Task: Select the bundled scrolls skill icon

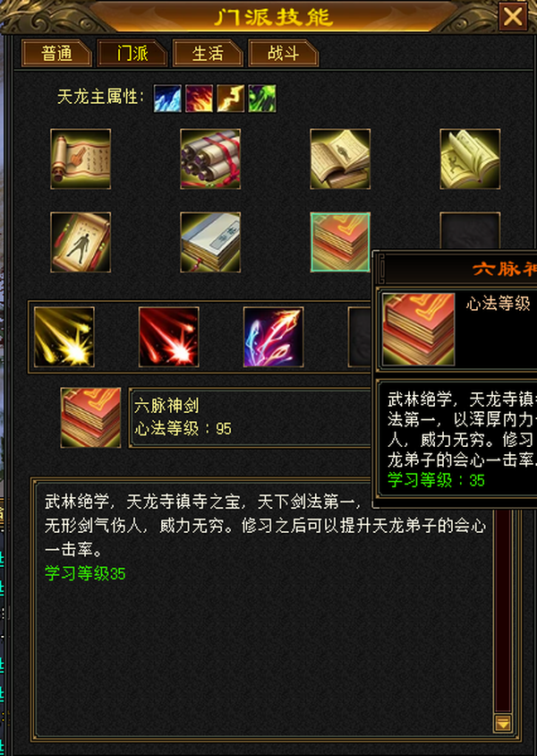Action: (210, 159)
